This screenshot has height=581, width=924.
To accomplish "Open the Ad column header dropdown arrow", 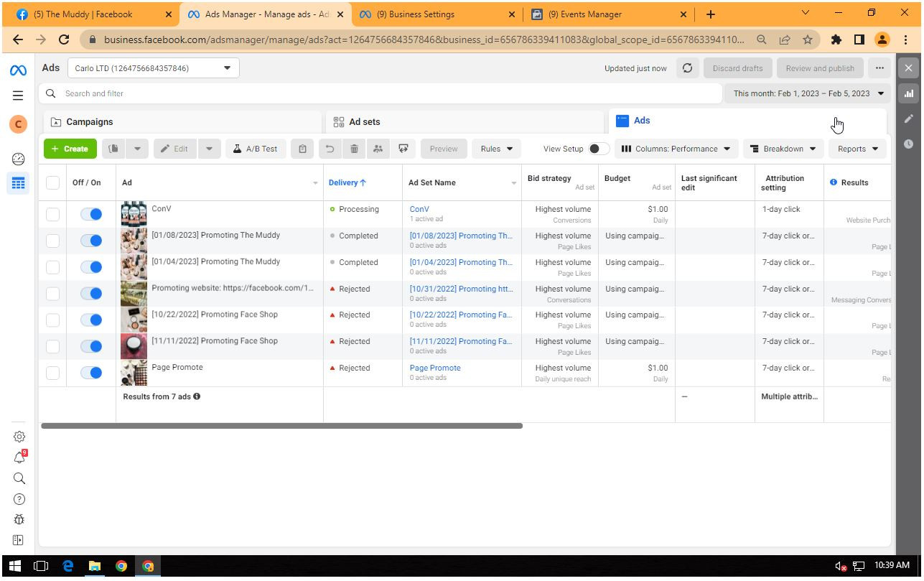I will (315, 183).
